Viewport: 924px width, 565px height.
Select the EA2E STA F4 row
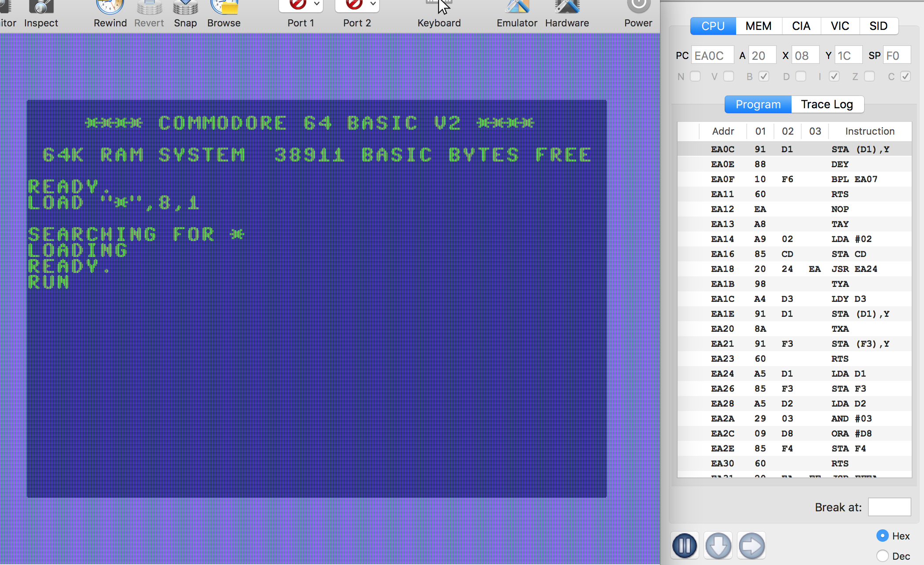click(x=794, y=448)
